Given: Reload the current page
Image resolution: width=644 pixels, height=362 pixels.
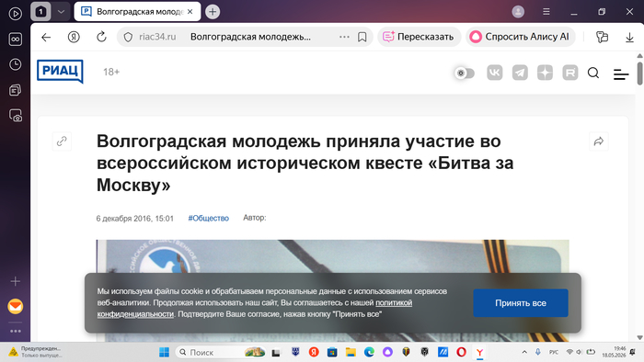Looking at the screenshot, I should pyautogui.click(x=101, y=37).
